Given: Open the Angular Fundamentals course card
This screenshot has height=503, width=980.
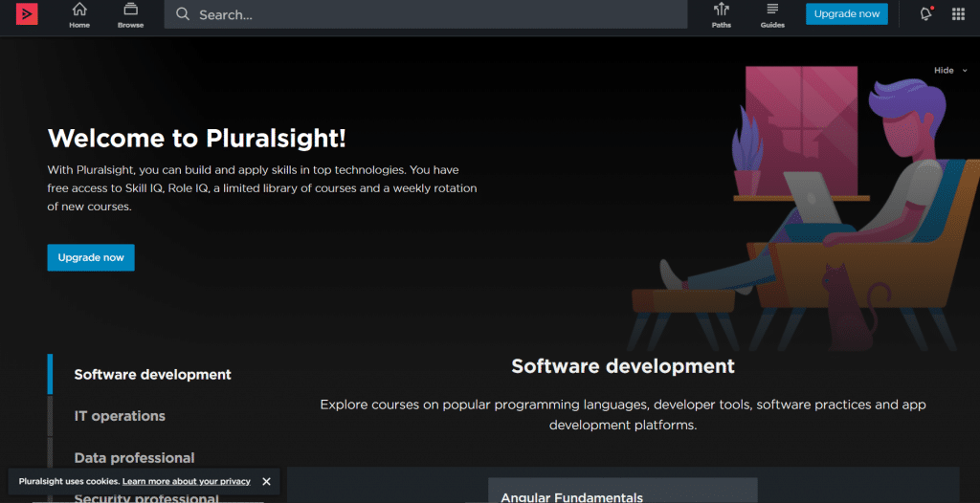Looking at the screenshot, I should (622, 491).
